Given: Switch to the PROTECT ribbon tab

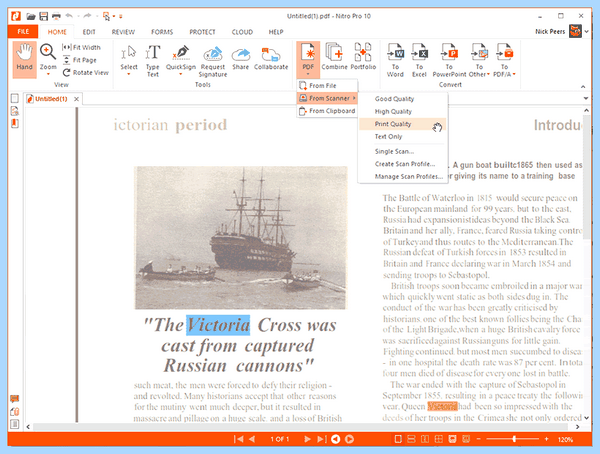Looking at the screenshot, I should [202, 32].
